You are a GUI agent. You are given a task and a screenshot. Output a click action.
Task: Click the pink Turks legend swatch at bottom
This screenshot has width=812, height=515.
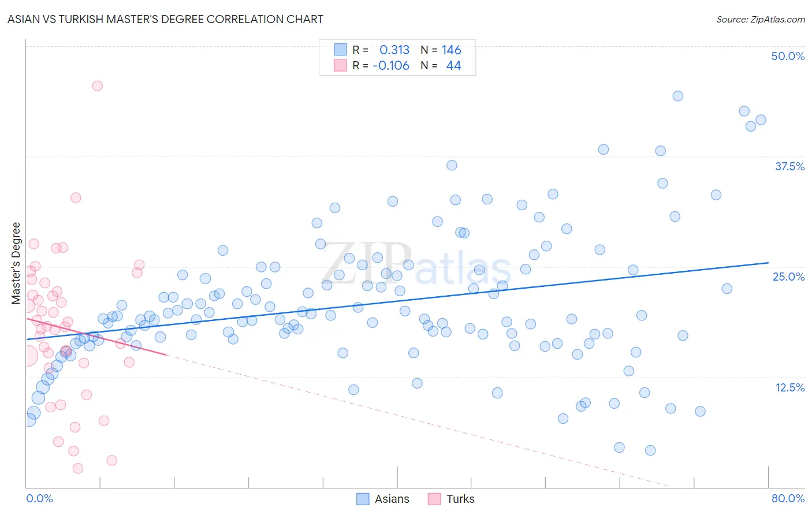click(434, 499)
